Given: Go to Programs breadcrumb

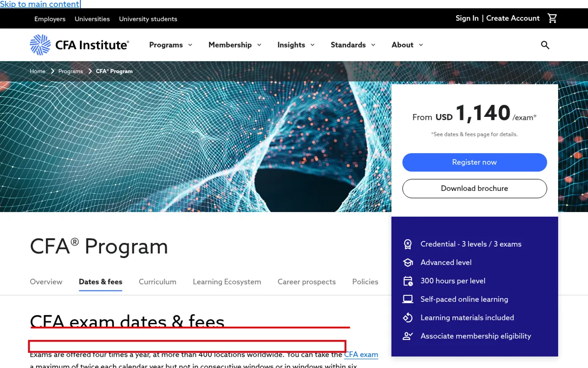Looking at the screenshot, I should pos(71,71).
